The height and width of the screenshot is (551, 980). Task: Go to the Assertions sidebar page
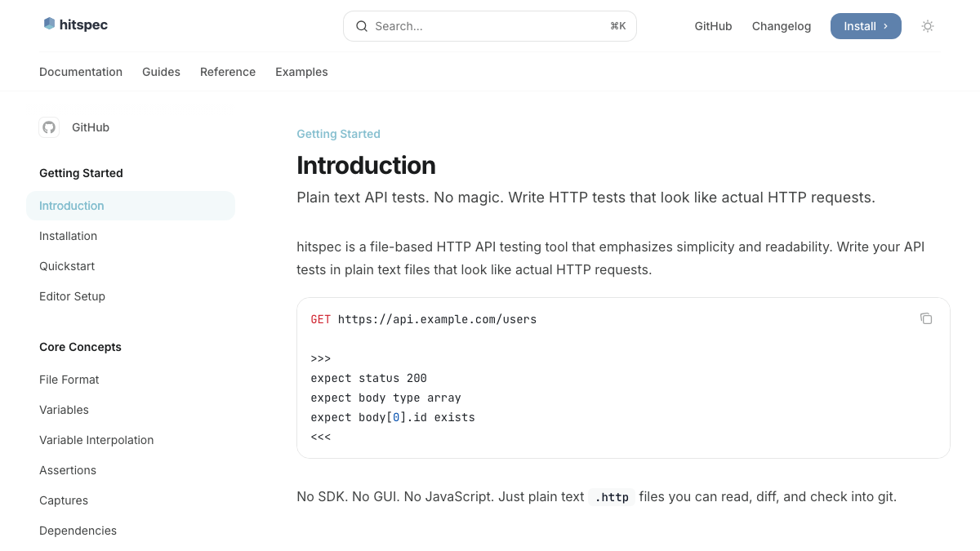pos(68,470)
